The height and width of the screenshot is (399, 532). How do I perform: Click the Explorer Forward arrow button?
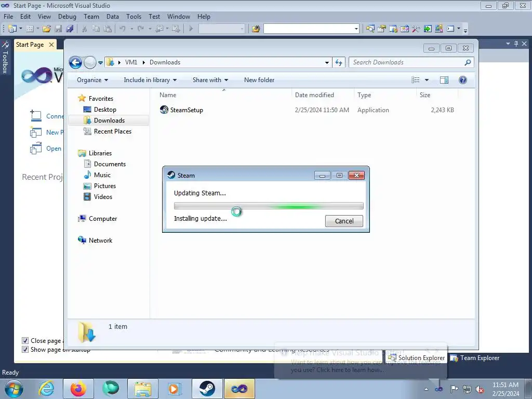[90, 62]
